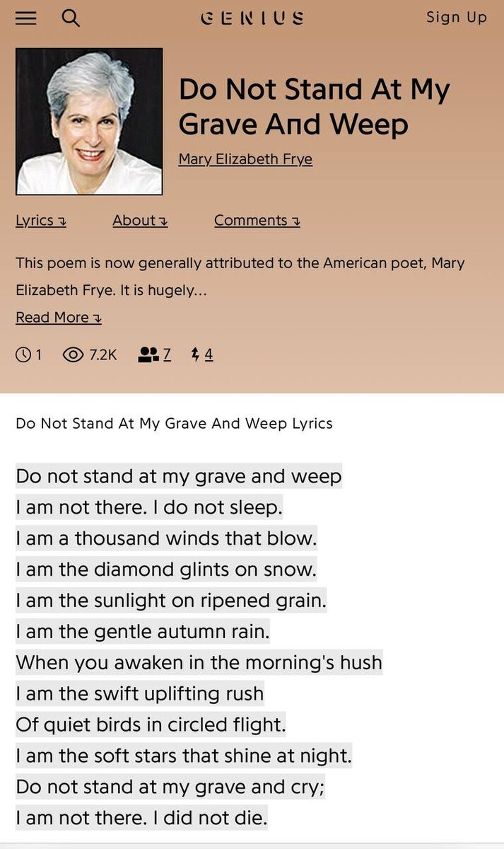The width and height of the screenshot is (504, 849).
Task: Jump to the Comments section
Action: pos(257,220)
